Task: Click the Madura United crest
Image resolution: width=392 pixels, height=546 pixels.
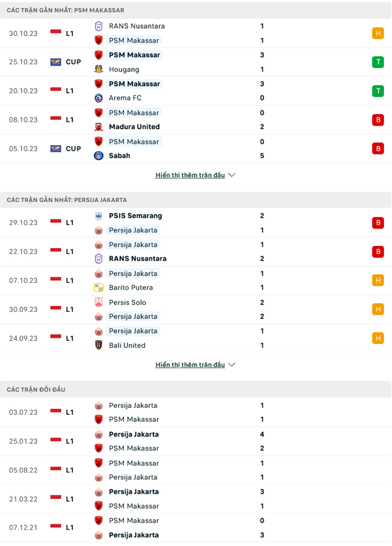Action: click(x=97, y=127)
